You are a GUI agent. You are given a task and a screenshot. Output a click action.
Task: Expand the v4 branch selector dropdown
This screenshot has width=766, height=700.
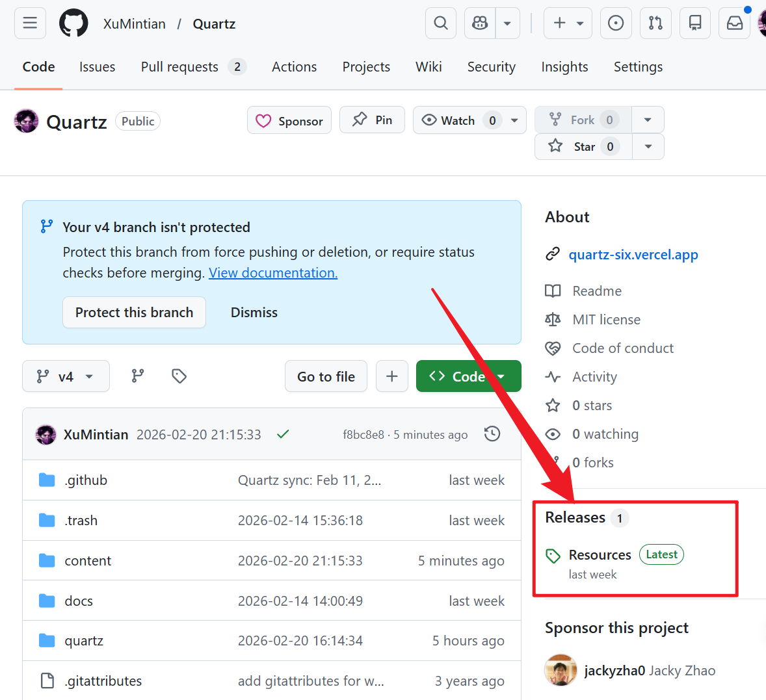(x=66, y=376)
